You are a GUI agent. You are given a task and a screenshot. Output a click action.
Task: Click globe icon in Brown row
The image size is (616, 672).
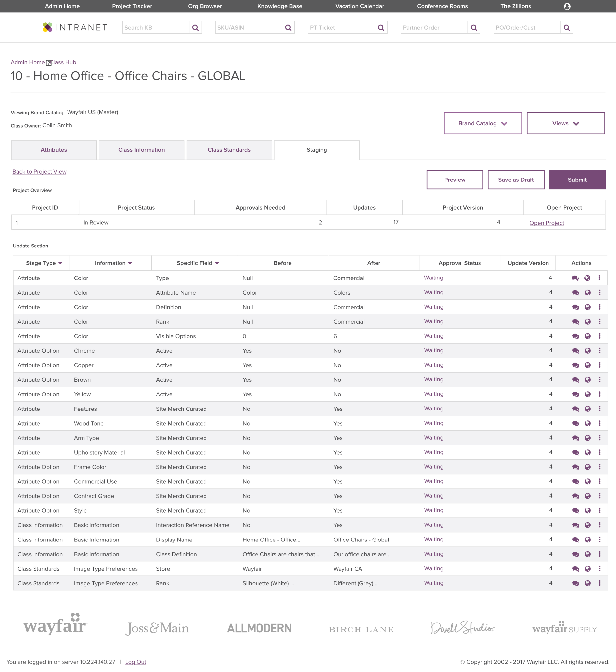[x=588, y=380]
